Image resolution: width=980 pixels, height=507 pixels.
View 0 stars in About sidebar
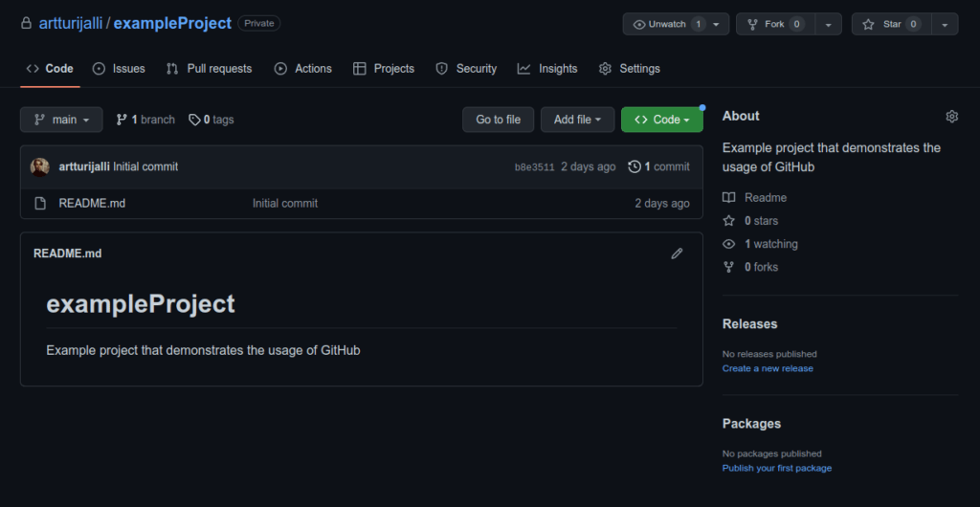pyautogui.click(x=761, y=221)
